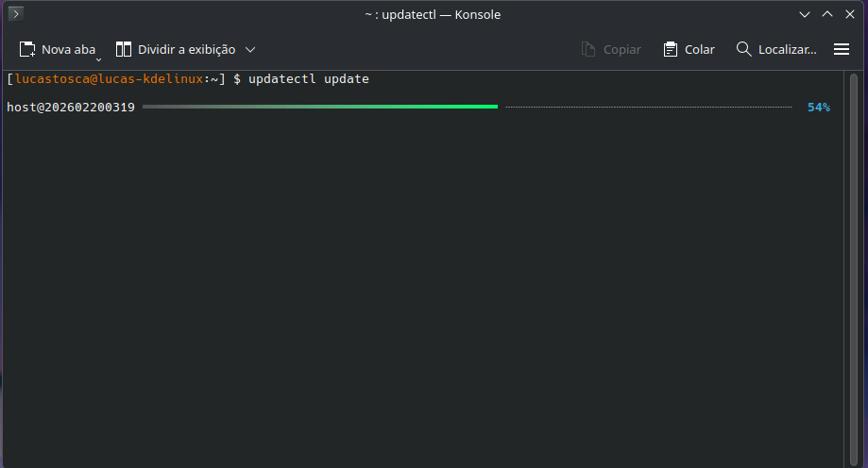The image size is (868, 468).
Task: Click the Dividir a exibição label
Action: (186, 49)
